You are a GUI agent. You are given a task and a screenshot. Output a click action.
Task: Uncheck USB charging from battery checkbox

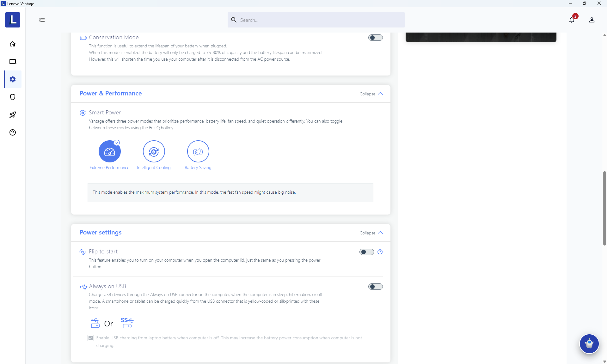(91, 338)
